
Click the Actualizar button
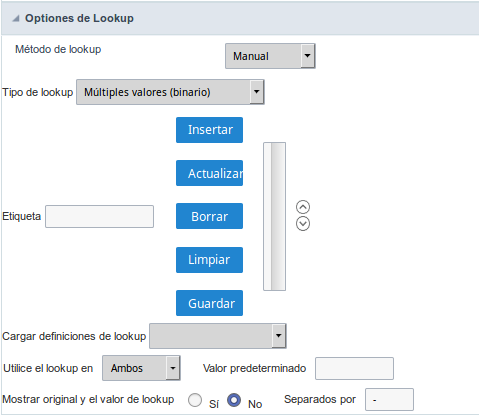tap(209, 173)
